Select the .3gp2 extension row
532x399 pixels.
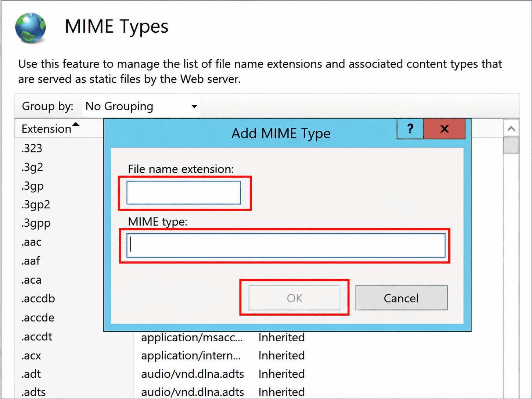[x=36, y=205]
